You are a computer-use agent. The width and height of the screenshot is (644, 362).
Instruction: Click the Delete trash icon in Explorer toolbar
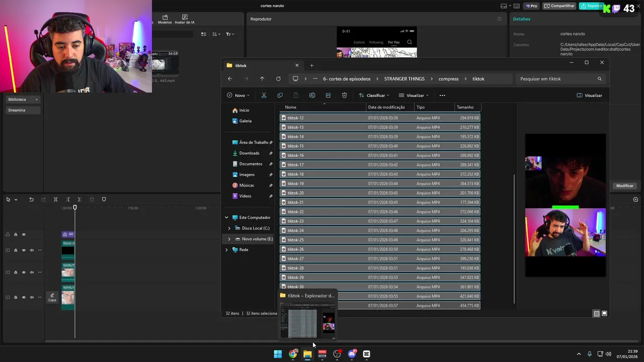click(344, 95)
